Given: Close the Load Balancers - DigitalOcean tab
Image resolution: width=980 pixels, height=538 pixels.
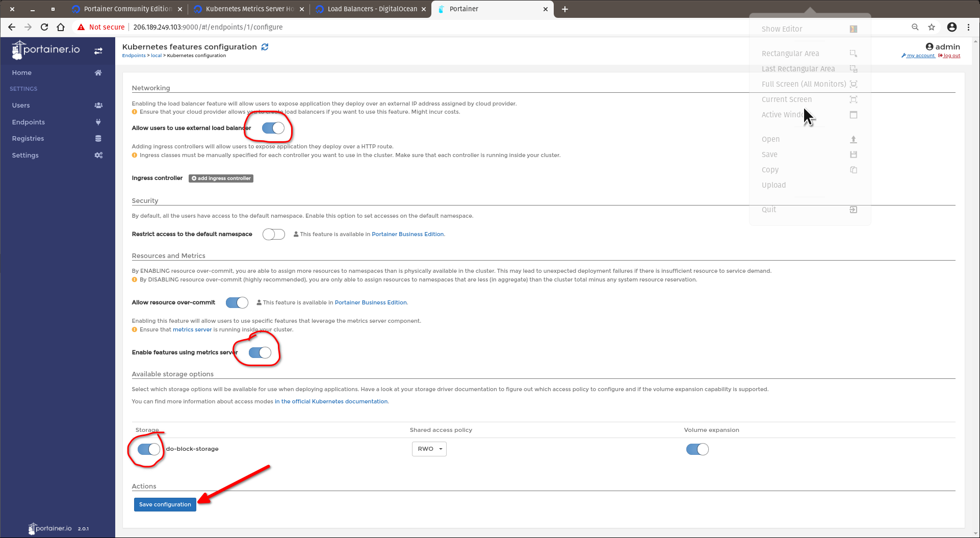Looking at the screenshot, I should coord(423,9).
